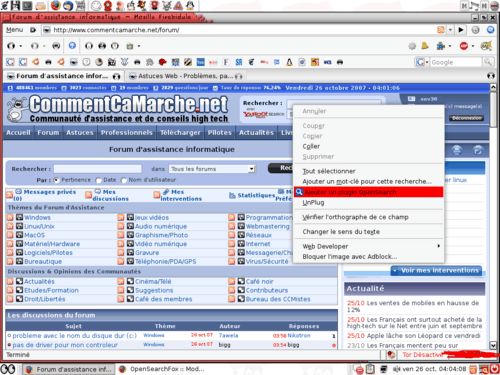The width and height of the screenshot is (500, 375).
Task: Open the Programmation forum link
Action: [269, 217]
